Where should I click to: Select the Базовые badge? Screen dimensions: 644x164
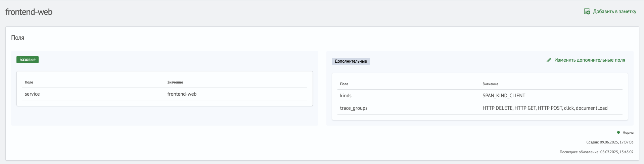pyautogui.click(x=28, y=60)
